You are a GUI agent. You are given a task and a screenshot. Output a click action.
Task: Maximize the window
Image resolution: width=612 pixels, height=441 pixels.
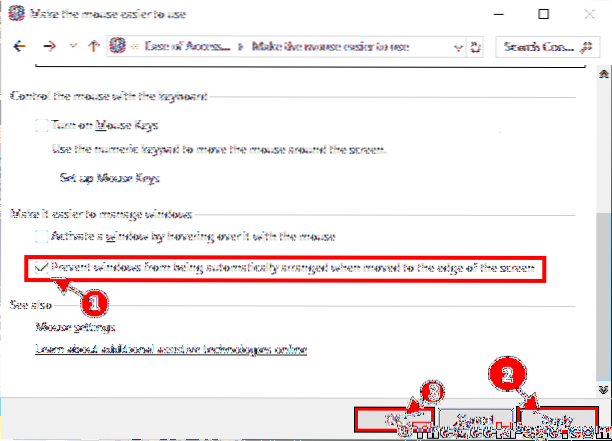coord(543,14)
